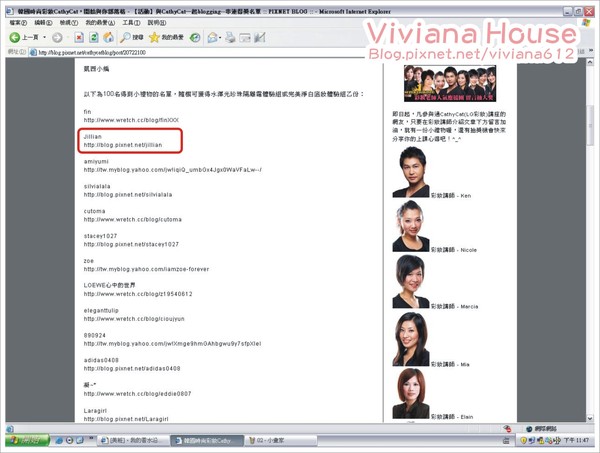Click the Internet zone globe in status bar

coord(530,429)
